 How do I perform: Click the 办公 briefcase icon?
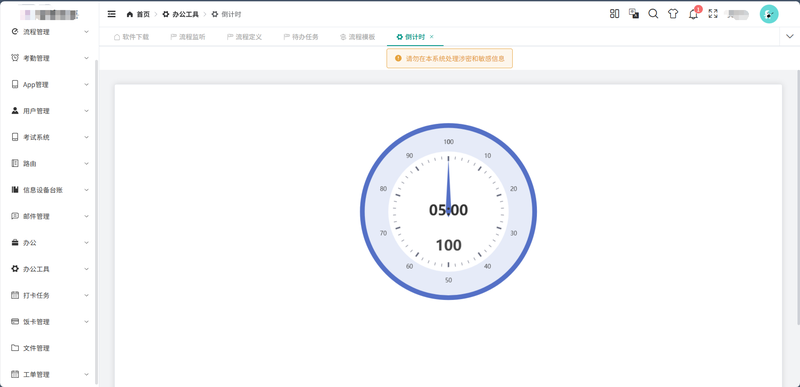click(15, 243)
